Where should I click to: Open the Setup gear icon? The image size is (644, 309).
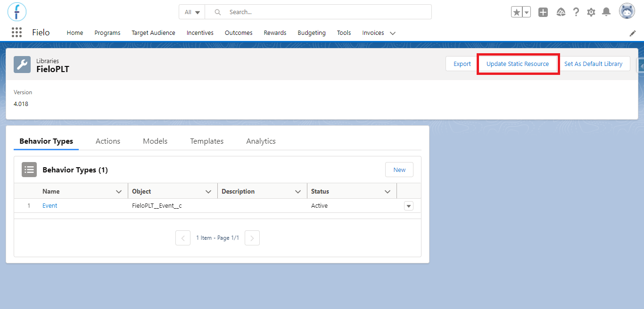[591, 12]
